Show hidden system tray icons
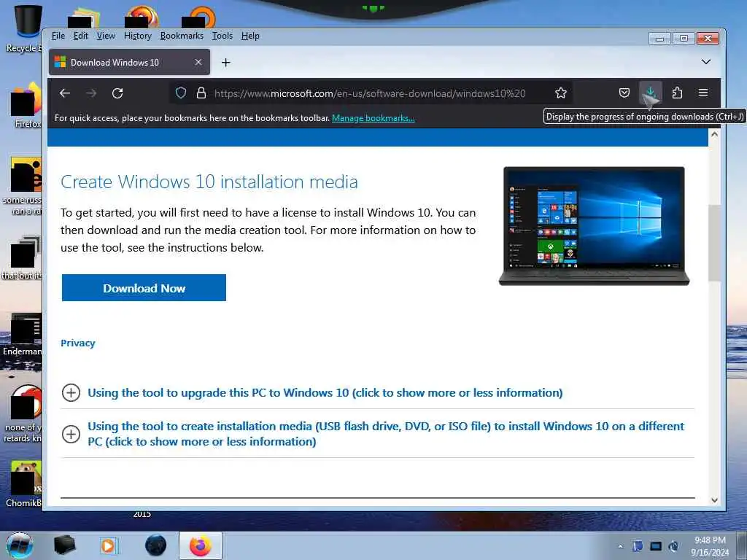The height and width of the screenshot is (560, 747). [x=620, y=546]
